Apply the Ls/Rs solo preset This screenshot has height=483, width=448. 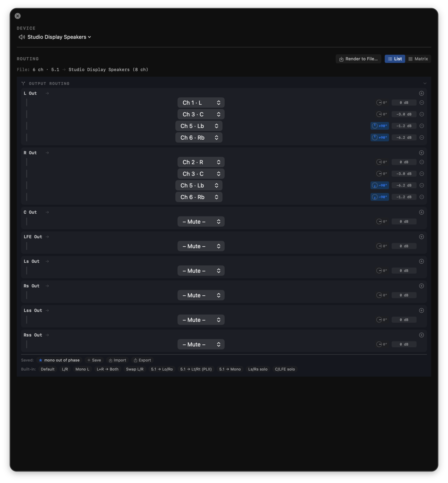coord(258,369)
